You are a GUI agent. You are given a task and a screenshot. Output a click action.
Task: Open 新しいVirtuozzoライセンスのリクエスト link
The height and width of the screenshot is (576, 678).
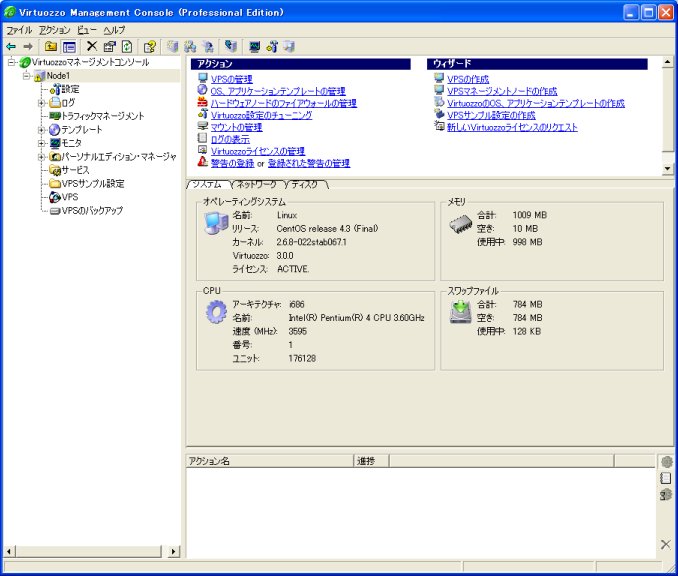(512, 127)
